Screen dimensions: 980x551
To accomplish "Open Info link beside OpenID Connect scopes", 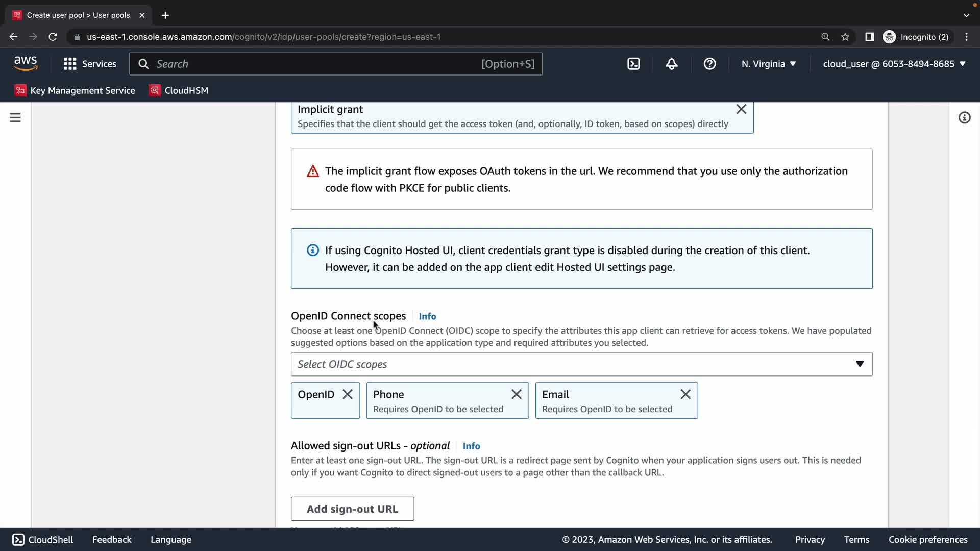I will 427,316.
